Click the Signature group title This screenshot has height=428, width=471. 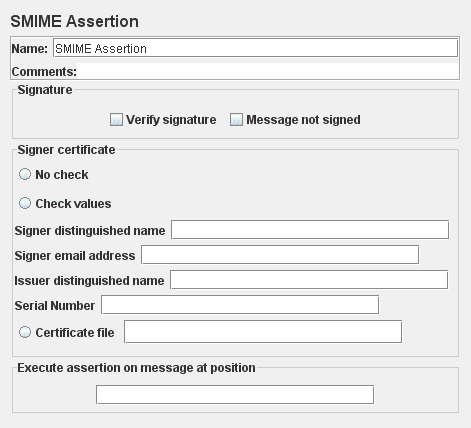tap(45, 90)
